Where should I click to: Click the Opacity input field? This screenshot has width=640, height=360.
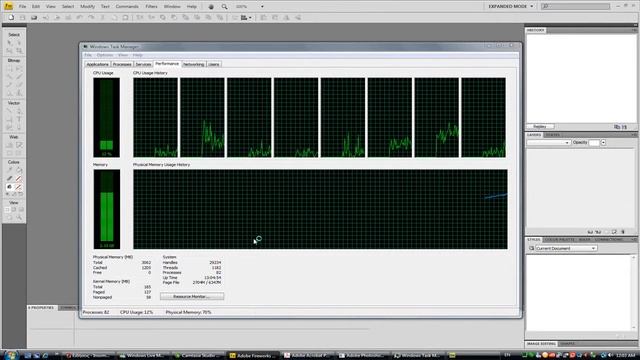tap(594, 142)
